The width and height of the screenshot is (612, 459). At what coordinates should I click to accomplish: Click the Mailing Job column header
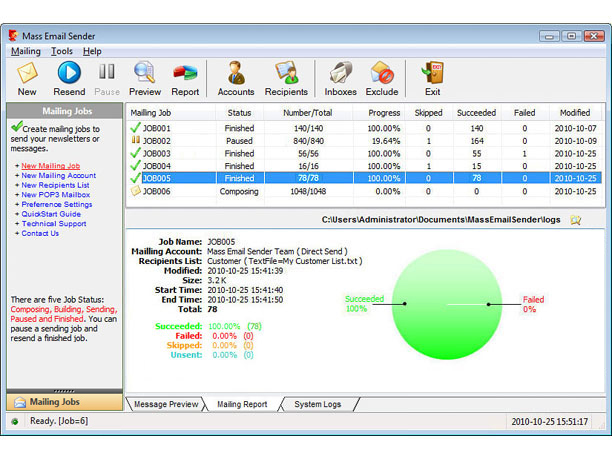click(171, 113)
